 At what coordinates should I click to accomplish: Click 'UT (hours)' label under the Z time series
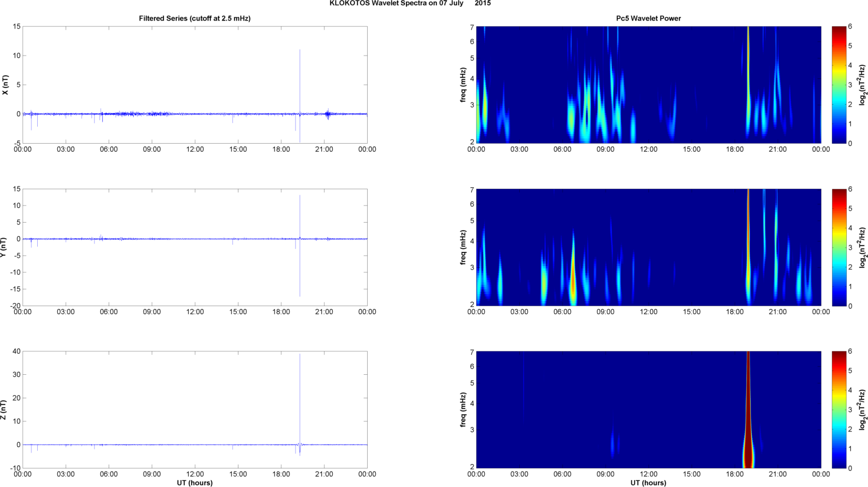(194, 483)
